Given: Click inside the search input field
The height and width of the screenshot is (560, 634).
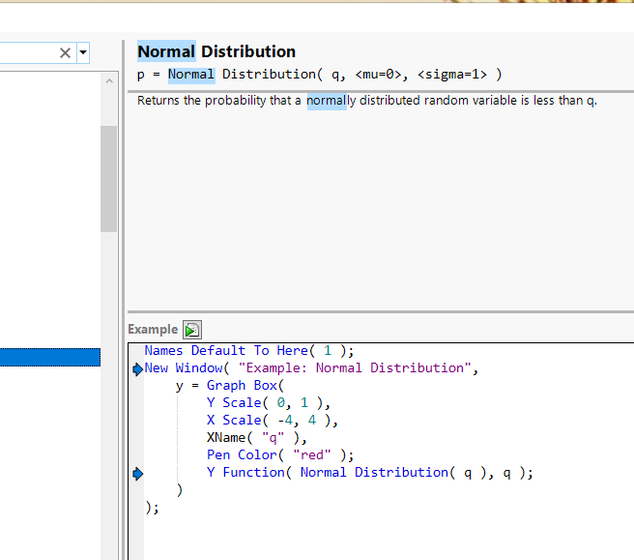Looking at the screenshot, I should (27, 53).
